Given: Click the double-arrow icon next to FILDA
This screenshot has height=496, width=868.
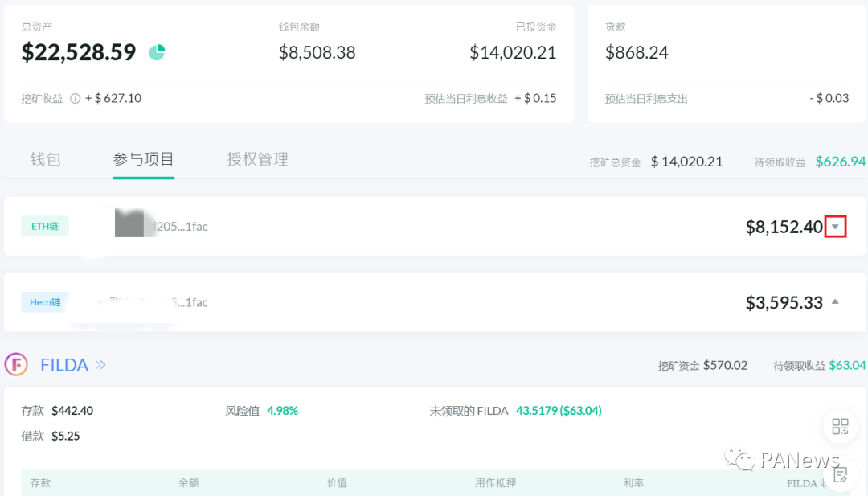Looking at the screenshot, I should tap(101, 364).
